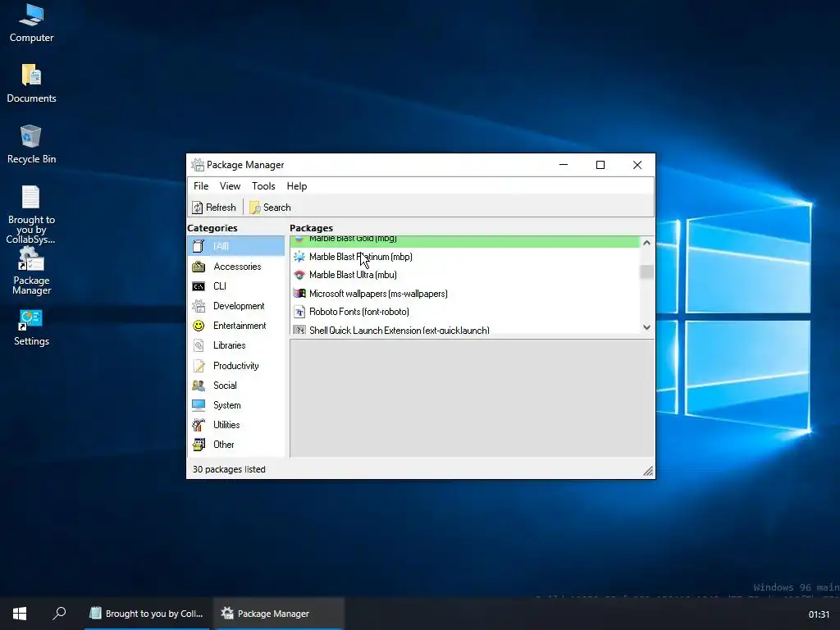The image size is (840, 630).
Task: Open the Package Manager desktop shortcut
Action: pos(31,271)
